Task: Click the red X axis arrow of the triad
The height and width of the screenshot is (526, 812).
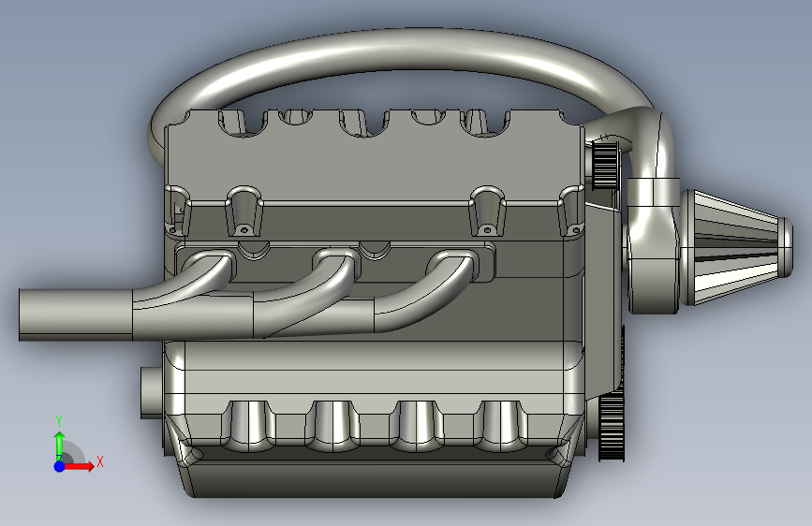Action: 80,466
